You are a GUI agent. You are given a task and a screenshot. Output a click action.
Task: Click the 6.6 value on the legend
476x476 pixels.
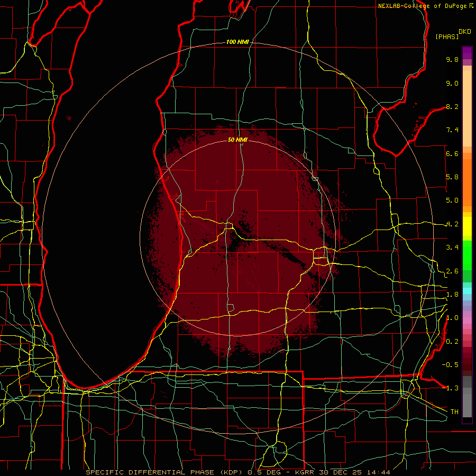tap(452, 153)
